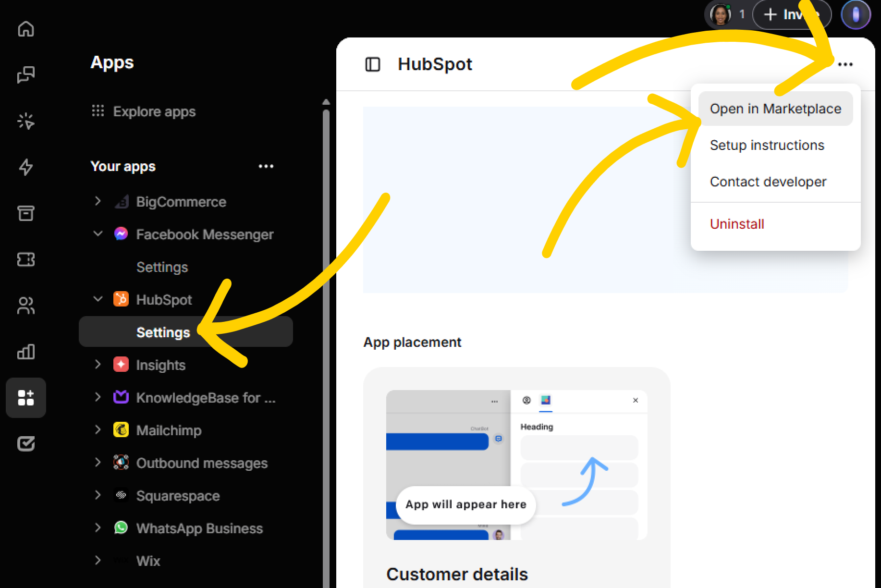This screenshot has width=881, height=588.
Task: Open the Automate lightning bolt icon
Action: pos(26,167)
